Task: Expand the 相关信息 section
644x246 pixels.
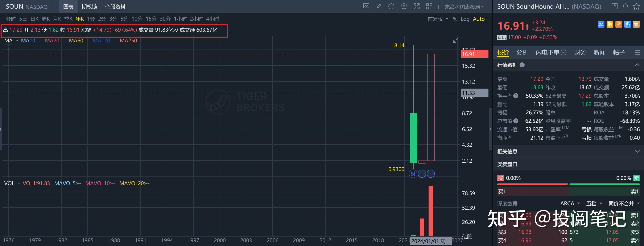Action: [x=637, y=151]
